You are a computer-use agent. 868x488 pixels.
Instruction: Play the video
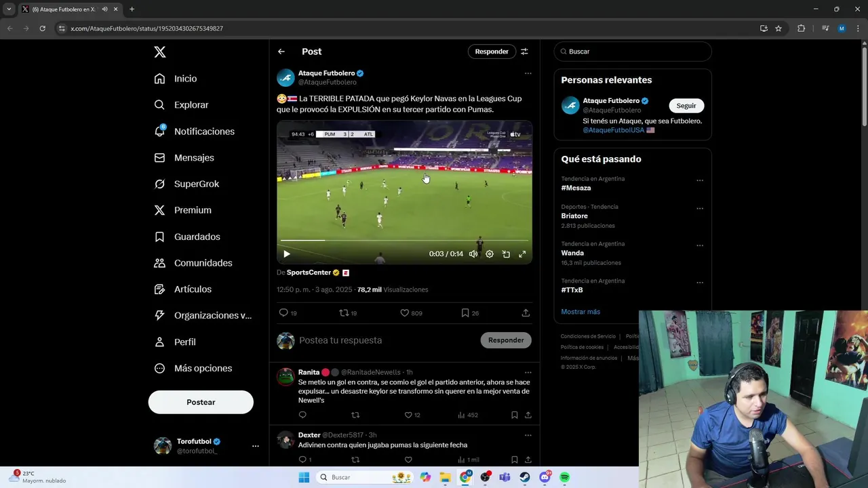[287, 254]
